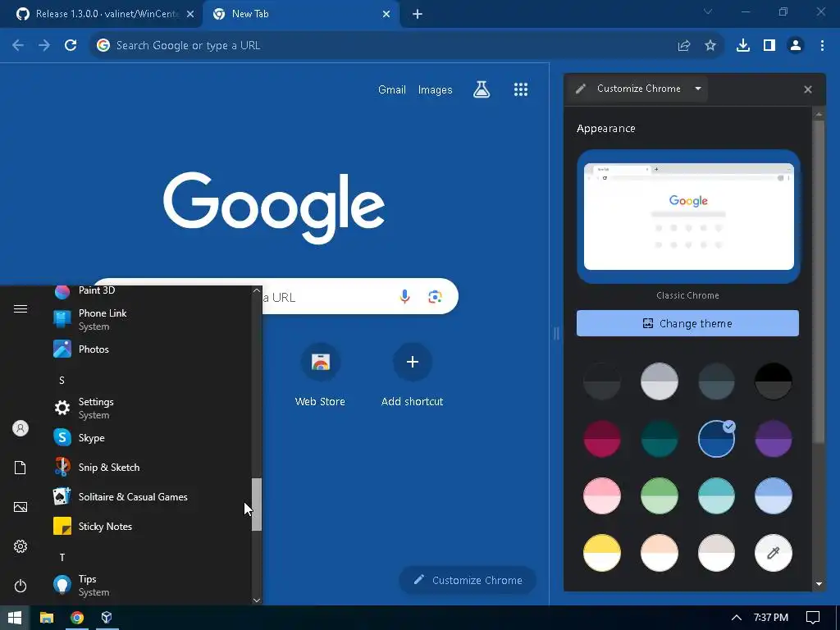Screen dimensions: 840x630
Task: Close the Release 1.3.0.0 tab
Action: (190, 14)
